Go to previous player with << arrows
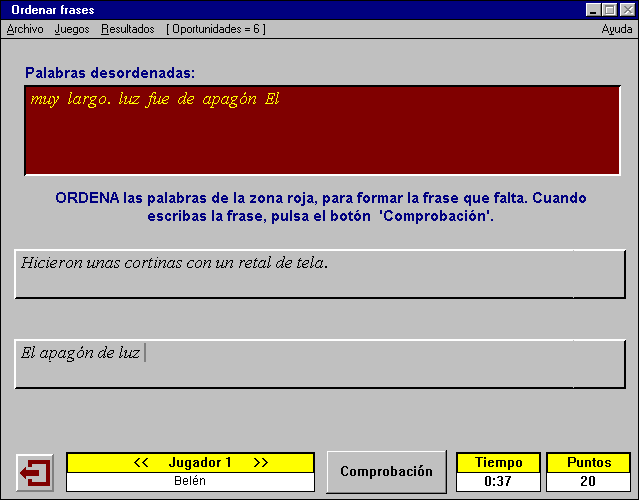Image resolution: width=639 pixels, height=500 pixels. point(141,463)
